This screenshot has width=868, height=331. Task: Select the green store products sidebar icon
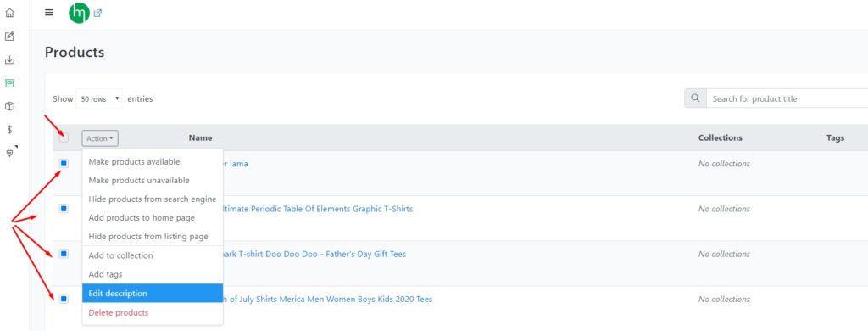click(9, 83)
